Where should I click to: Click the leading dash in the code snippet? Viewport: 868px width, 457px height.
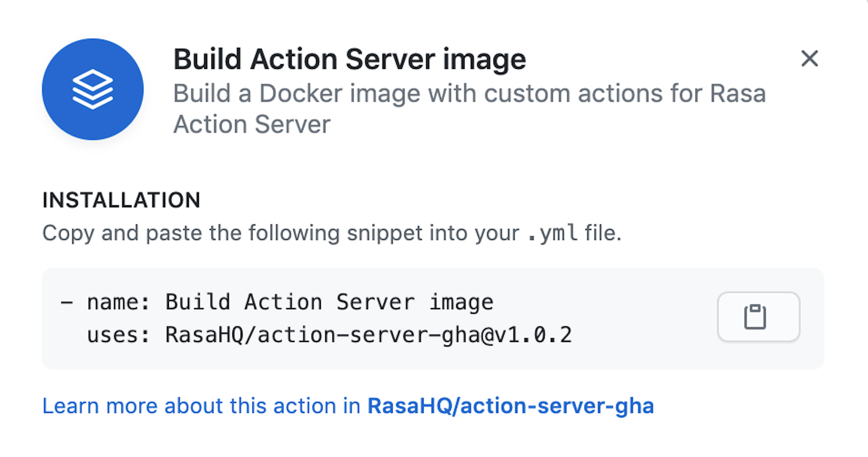click(x=66, y=302)
